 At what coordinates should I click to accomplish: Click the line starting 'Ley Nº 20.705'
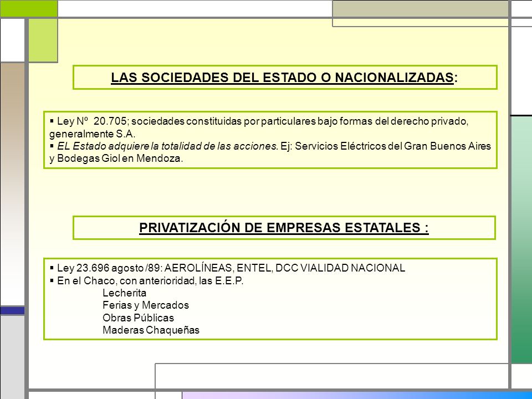259,121
